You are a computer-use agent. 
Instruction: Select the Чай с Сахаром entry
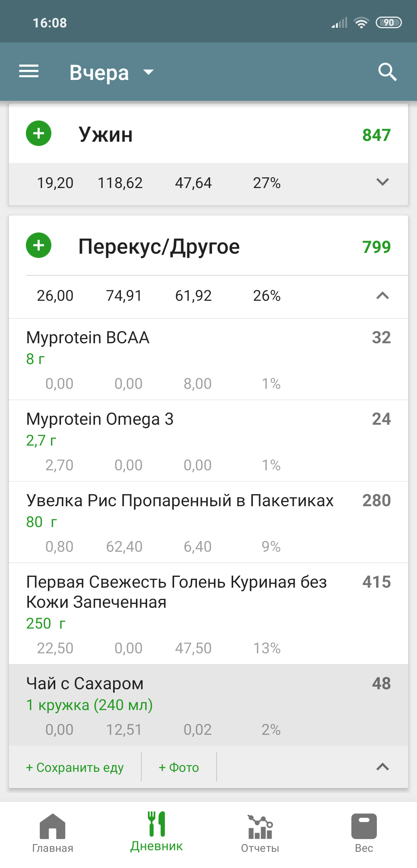coord(208,705)
